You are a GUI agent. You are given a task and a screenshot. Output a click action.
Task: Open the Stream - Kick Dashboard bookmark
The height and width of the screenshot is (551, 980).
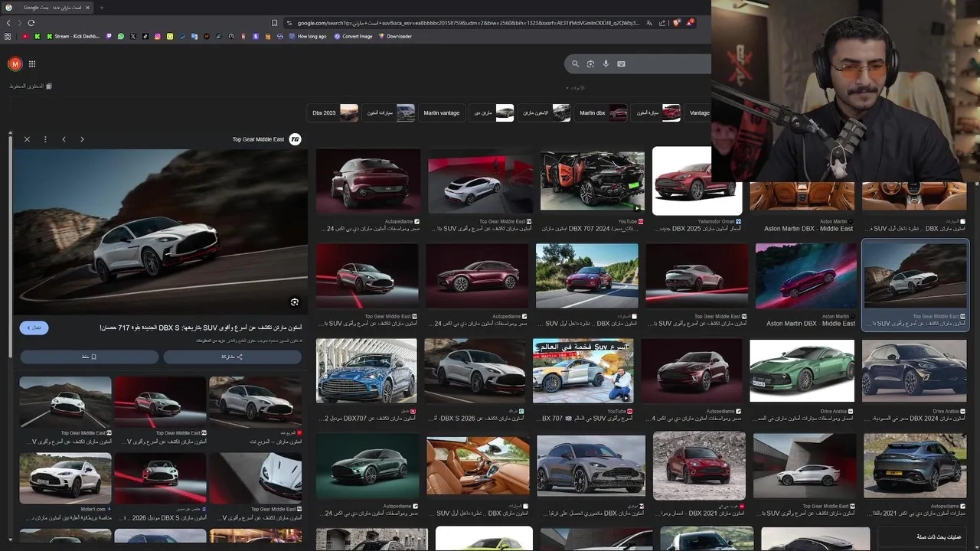73,36
